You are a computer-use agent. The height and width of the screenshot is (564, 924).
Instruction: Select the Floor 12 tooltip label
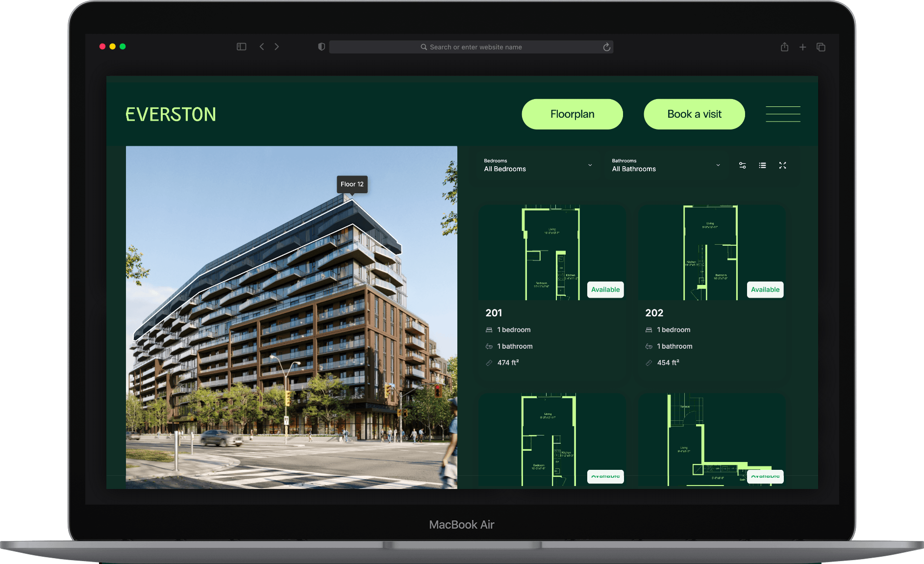click(x=352, y=184)
